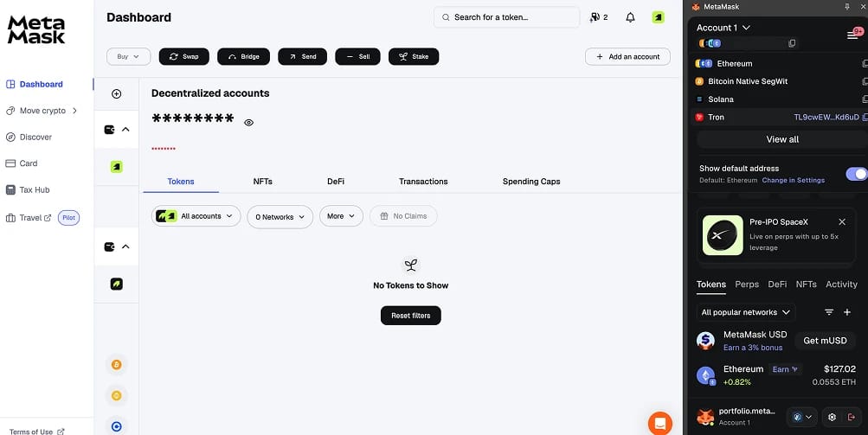Image resolution: width=868 pixels, height=435 pixels.
Task: Click the MetaMask USD token icon
Action: [x=706, y=341]
